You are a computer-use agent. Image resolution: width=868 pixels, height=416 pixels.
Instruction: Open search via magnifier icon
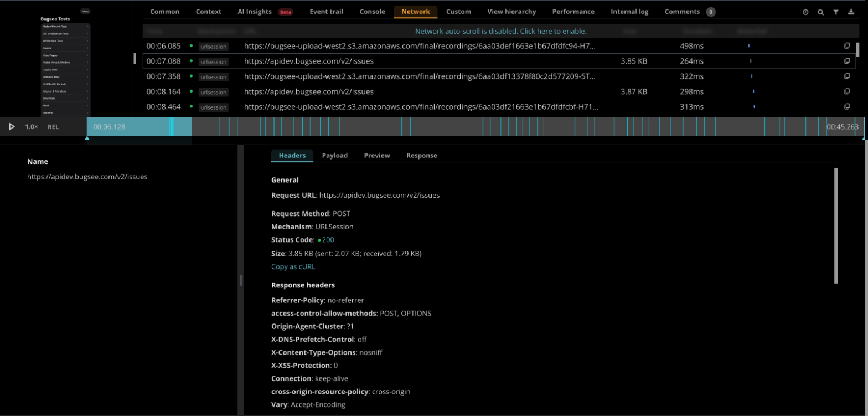[820, 12]
